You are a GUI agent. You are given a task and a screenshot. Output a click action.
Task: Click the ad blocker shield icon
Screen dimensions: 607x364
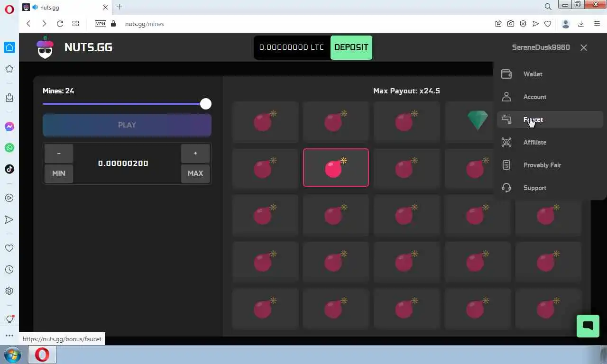pos(523,24)
